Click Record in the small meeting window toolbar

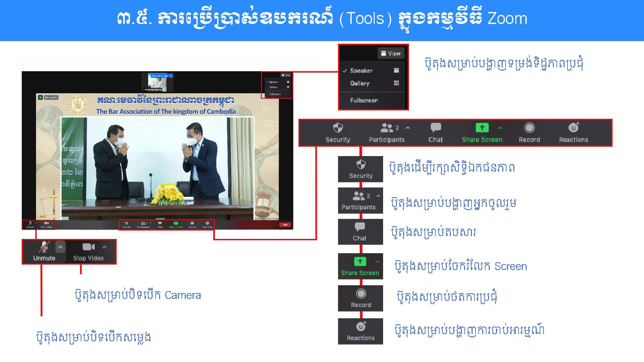(192, 225)
